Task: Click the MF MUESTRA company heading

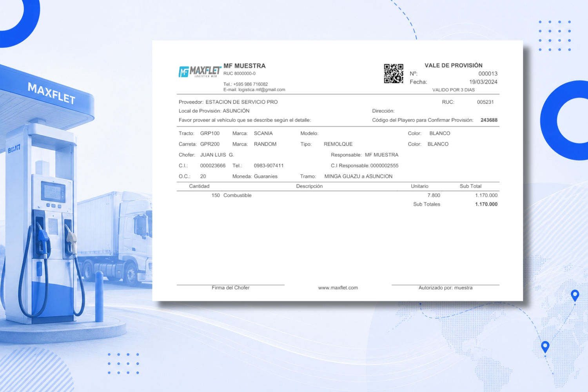Action: click(245, 66)
